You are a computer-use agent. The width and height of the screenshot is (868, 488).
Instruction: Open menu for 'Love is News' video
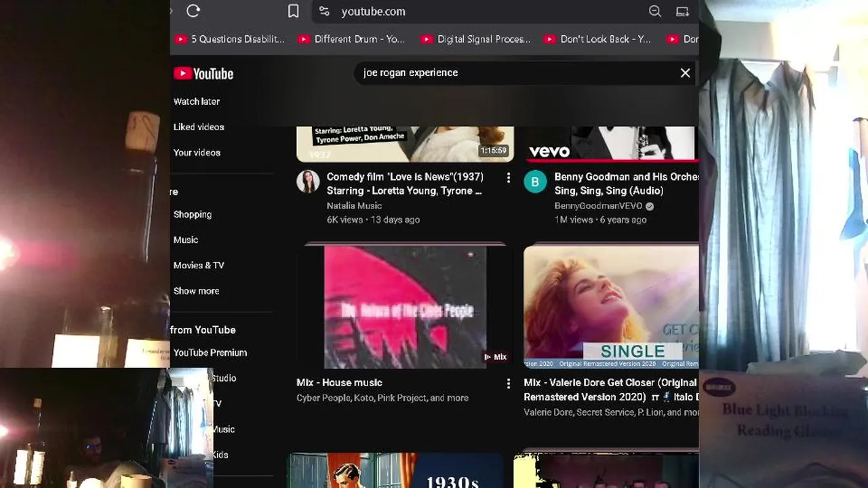click(x=508, y=178)
